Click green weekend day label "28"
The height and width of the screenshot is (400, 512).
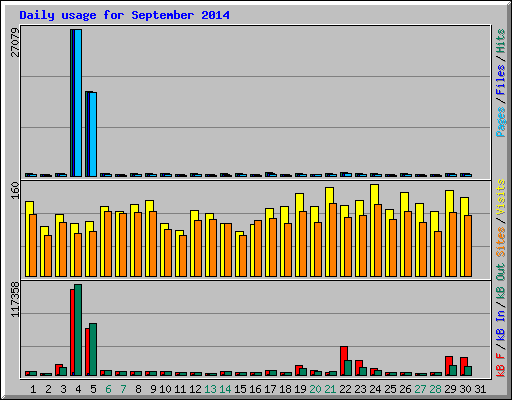pos(435,389)
